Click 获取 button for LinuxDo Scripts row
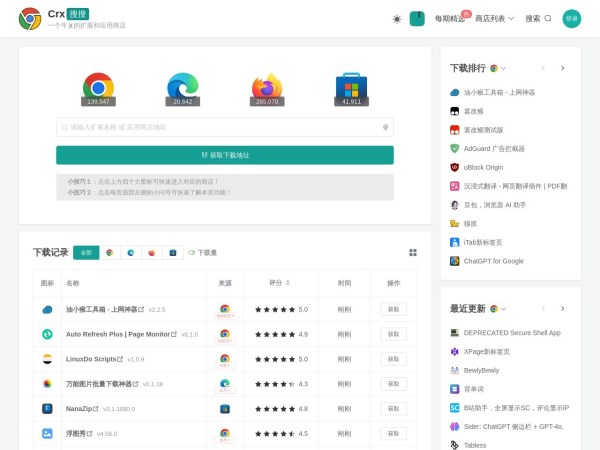Image resolution: width=600 pixels, height=450 pixels. pos(393,359)
